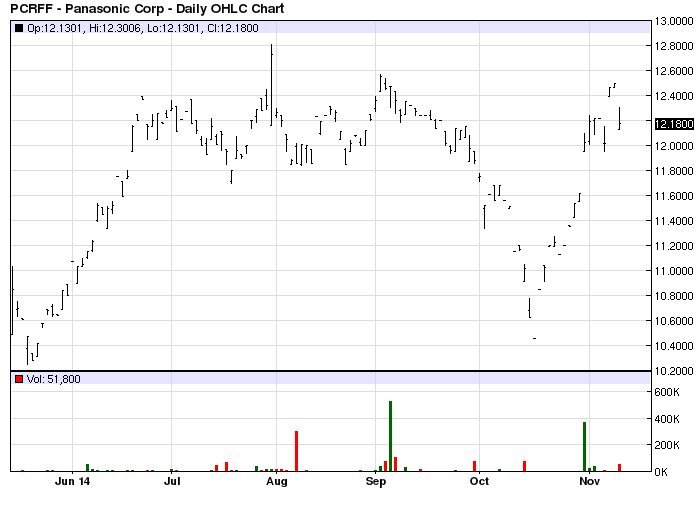Click the 200K volume axis label
Image resolution: width=700 pixels, height=512 pixels.
667,445
